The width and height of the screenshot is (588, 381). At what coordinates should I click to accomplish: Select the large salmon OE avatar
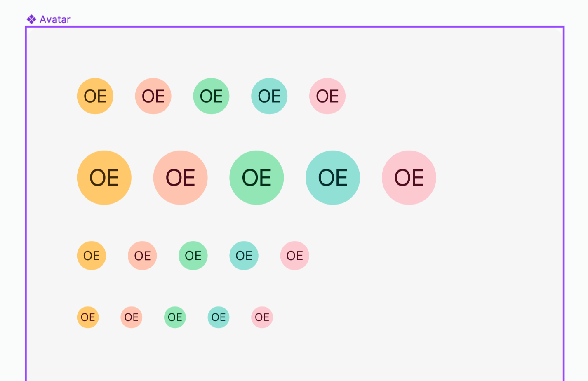click(x=180, y=177)
